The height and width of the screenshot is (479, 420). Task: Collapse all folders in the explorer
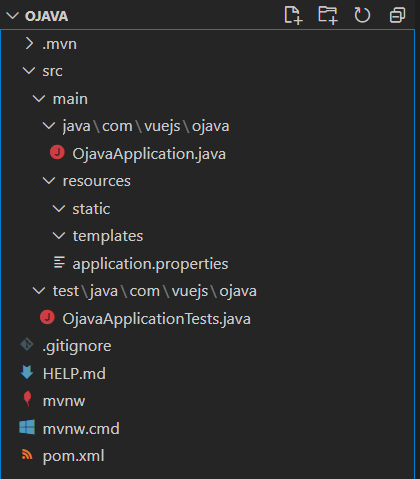397,15
